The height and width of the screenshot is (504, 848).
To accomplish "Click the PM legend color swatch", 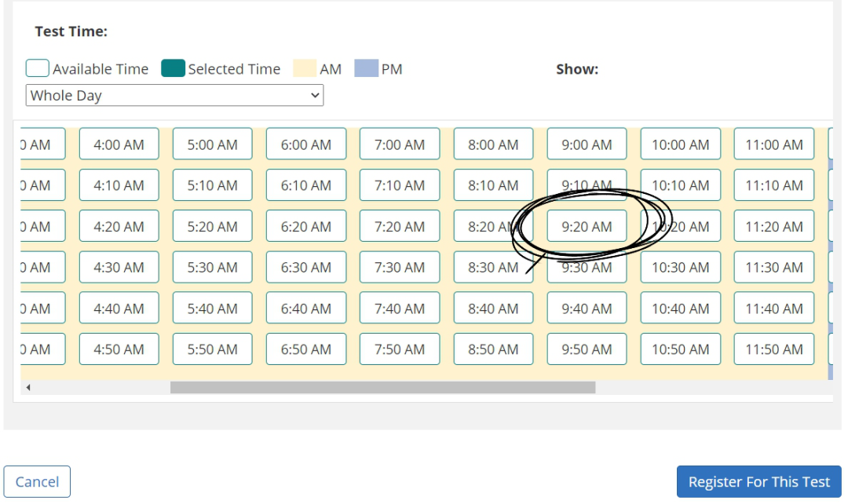I will click(366, 69).
